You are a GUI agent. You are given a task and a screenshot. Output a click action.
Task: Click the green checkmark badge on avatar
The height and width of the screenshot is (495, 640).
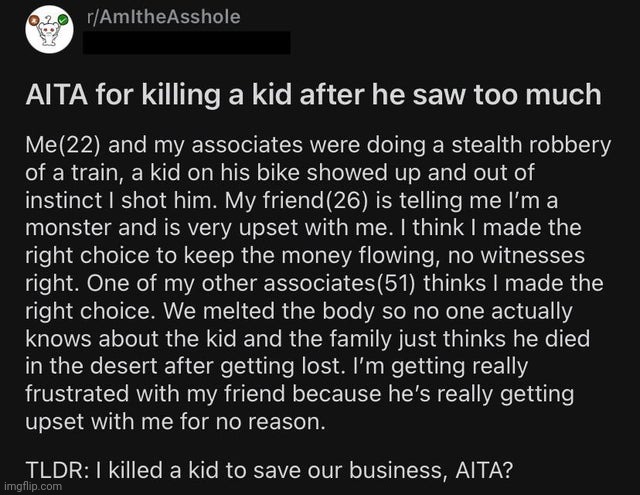coord(63,19)
